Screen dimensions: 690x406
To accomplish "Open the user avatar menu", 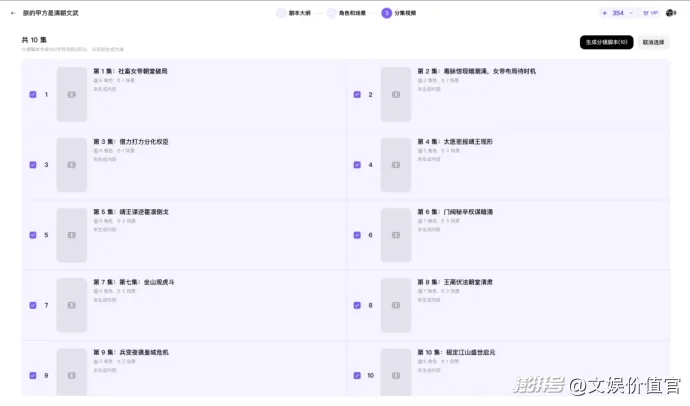I will click(x=671, y=13).
